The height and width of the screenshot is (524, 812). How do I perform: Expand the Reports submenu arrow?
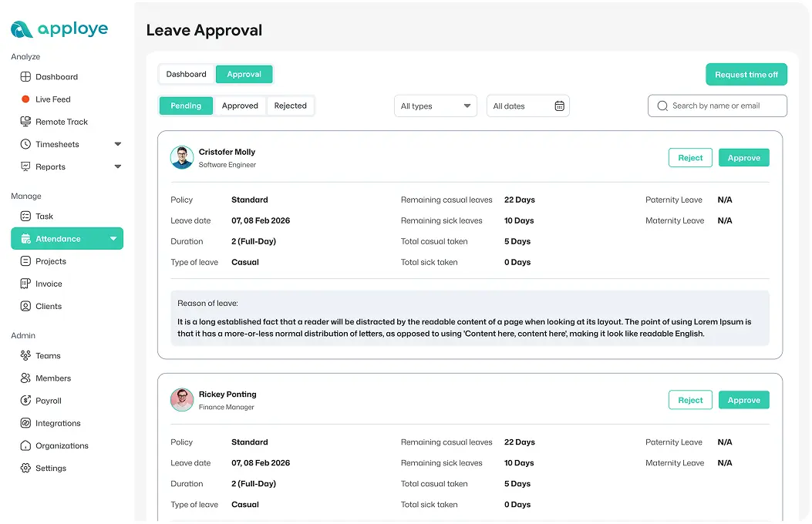tap(117, 166)
